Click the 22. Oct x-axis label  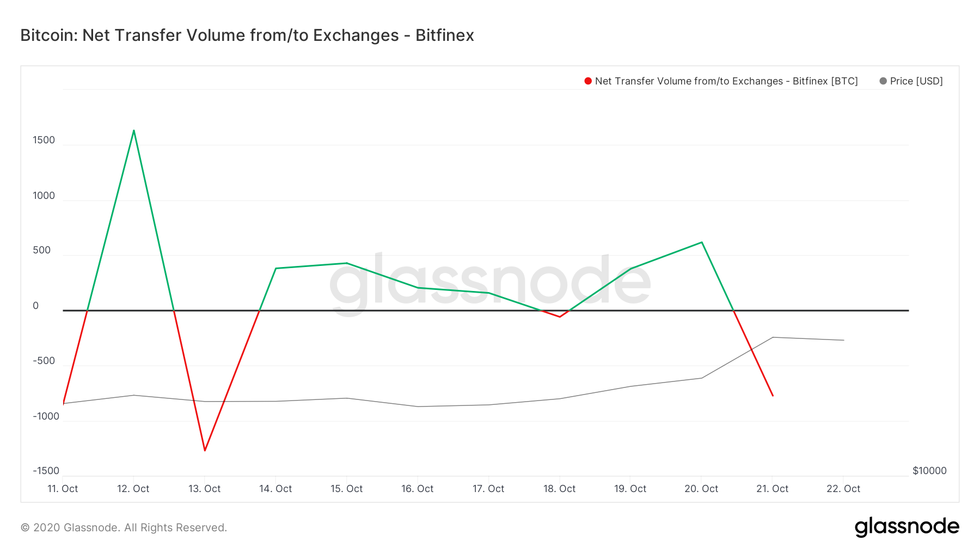click(843, 489)
